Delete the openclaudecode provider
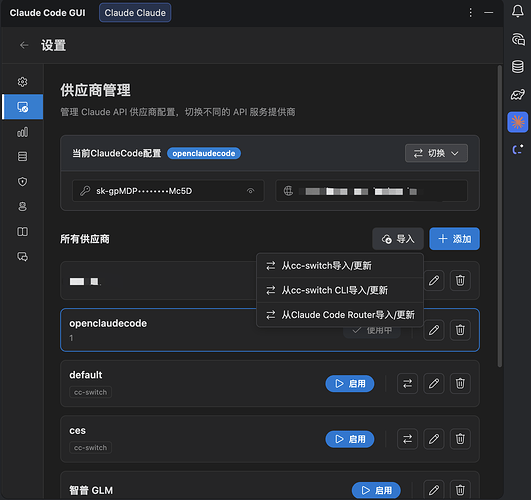Screen dimensions: 531x500 coord(460,330)
